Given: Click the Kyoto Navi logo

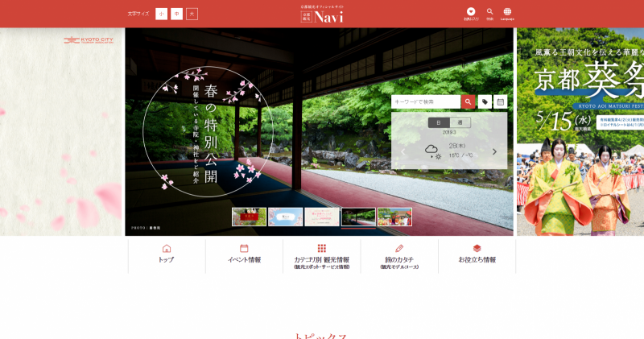Looking at the screenshot, I should (322, 14).
